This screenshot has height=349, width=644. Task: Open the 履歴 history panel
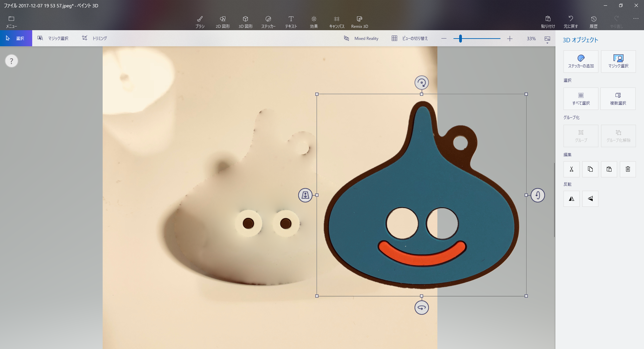click(x=594, y=22)
